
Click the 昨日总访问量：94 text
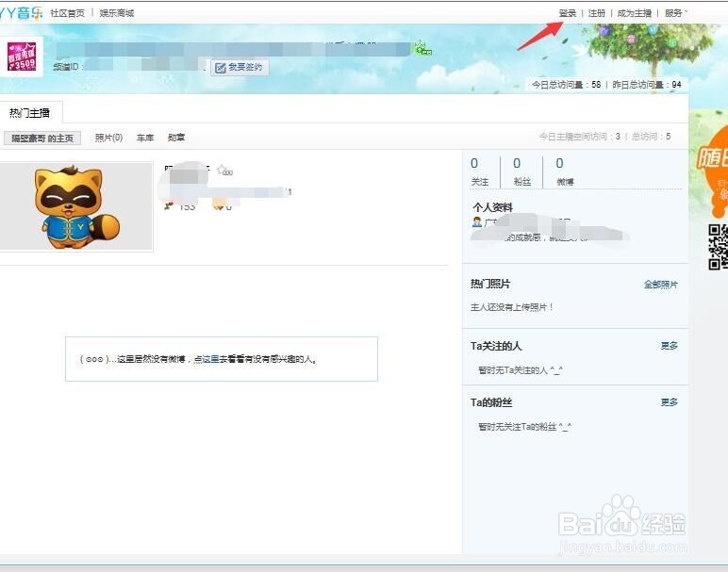tap(647, 85)
